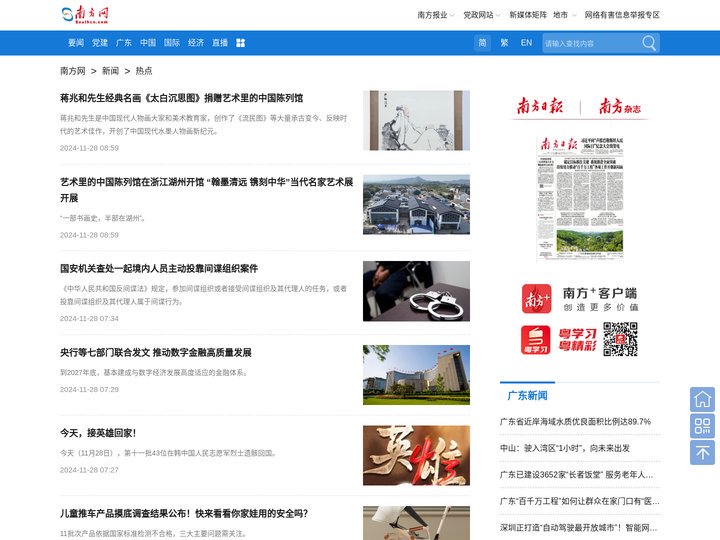This screenshot has height=540, width=720.
Task: Open 新媒体矩阵 in the top links
Action: 528,15
